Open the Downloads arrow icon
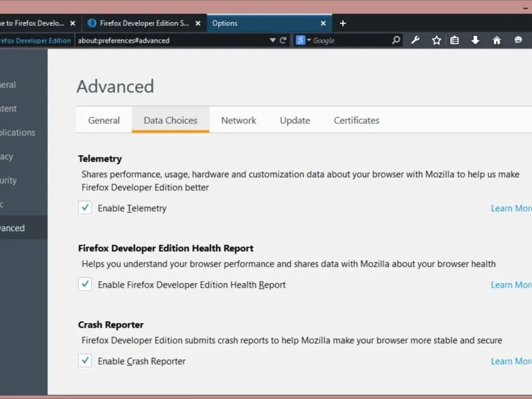 475,40
